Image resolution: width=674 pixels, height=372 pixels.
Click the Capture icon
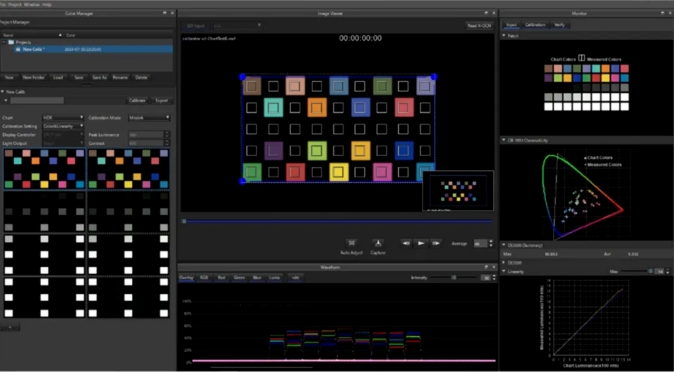(x=378, y=243)
